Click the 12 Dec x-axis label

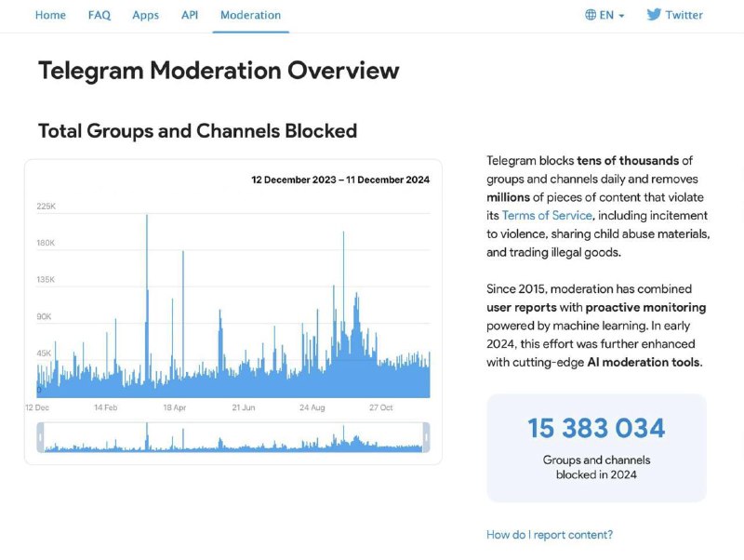click(37, 407)
